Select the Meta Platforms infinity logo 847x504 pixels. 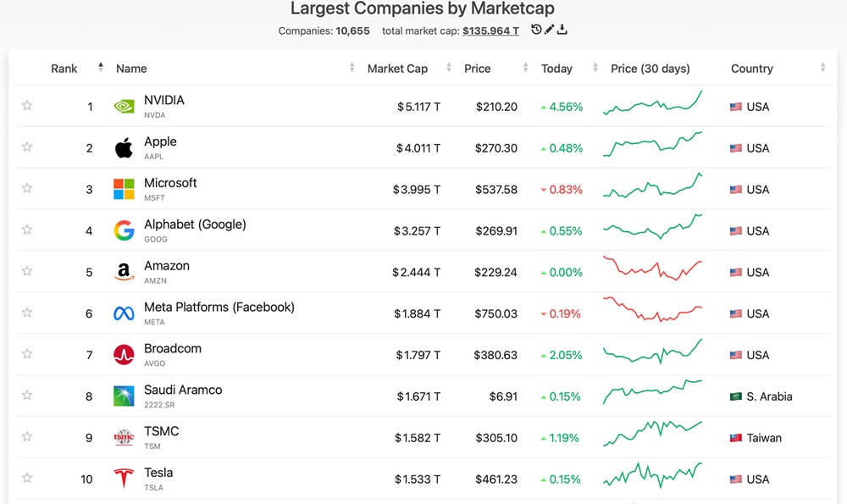(x=122, y=312)
